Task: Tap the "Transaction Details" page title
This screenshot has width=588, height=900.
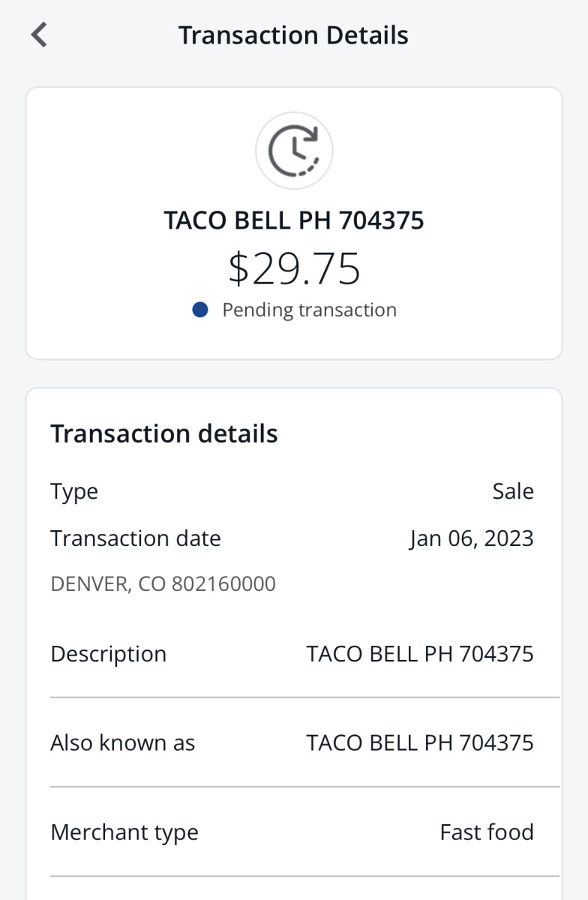Action: click(x=293, y=35)
